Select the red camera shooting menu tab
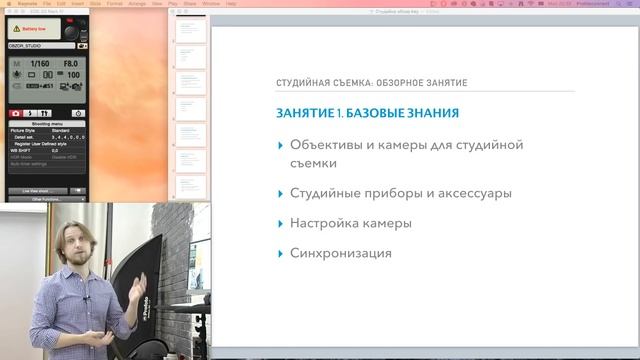Screen dimensions: 640x360 click(16, 113)
